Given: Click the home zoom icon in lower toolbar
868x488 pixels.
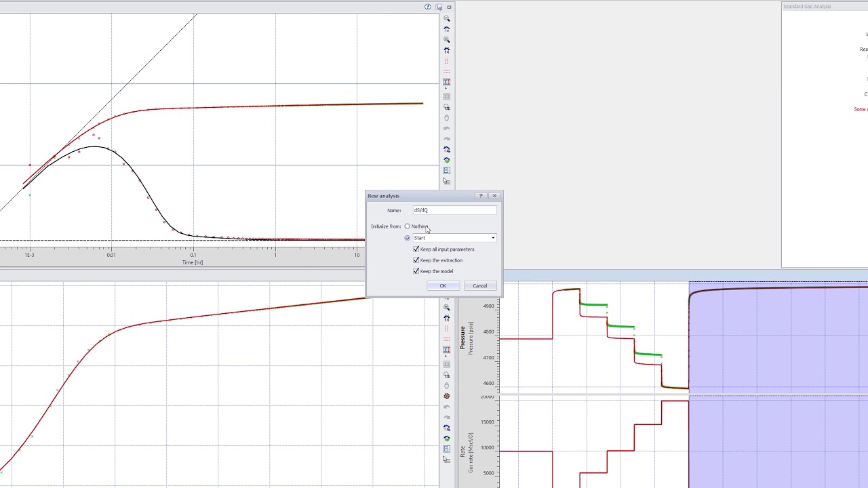Looking at the screenshot, I should pos(446,317).
